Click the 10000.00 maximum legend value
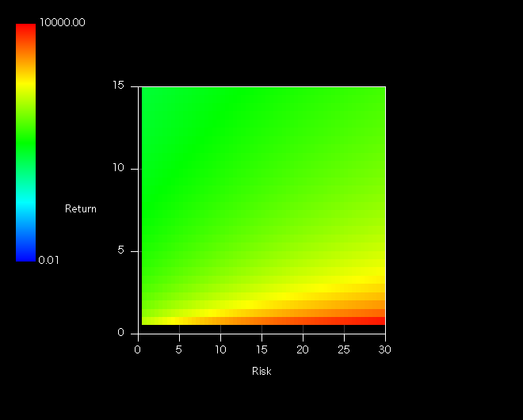 (x=63, y=22)
